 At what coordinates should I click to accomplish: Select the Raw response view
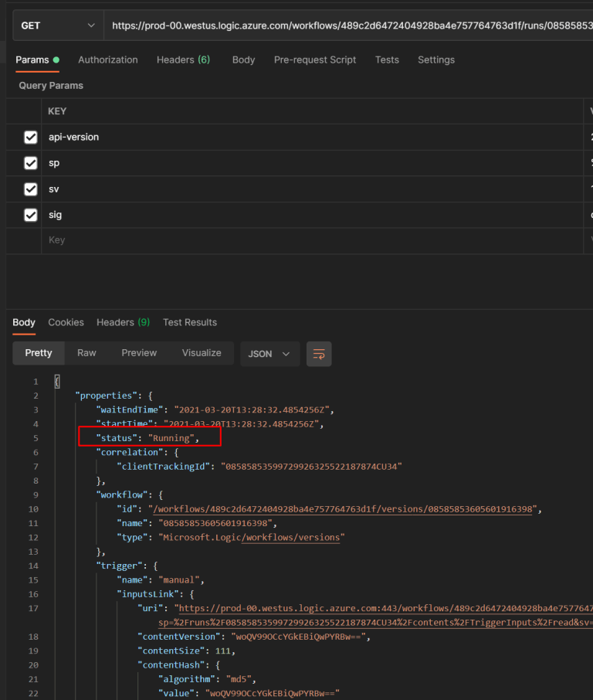(86, 353)
